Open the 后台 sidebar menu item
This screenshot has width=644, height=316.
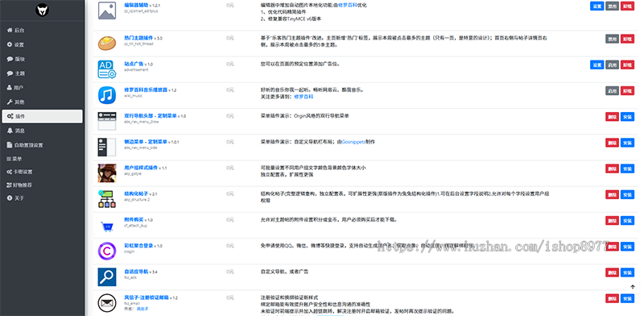click(x=42, y=31)
